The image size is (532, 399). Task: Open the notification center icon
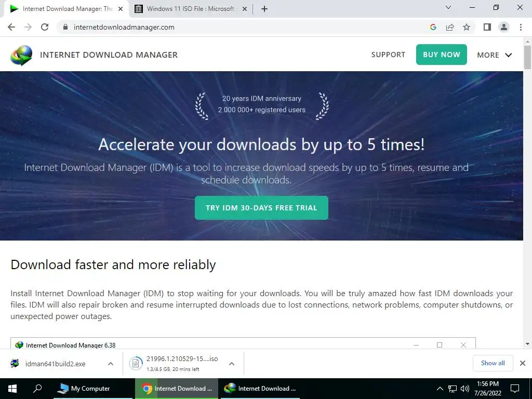pos(515,389)
